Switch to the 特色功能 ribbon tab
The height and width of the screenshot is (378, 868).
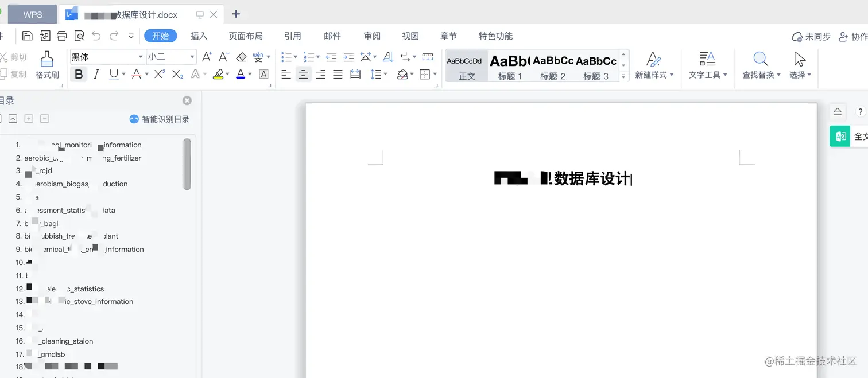point(495,36)
